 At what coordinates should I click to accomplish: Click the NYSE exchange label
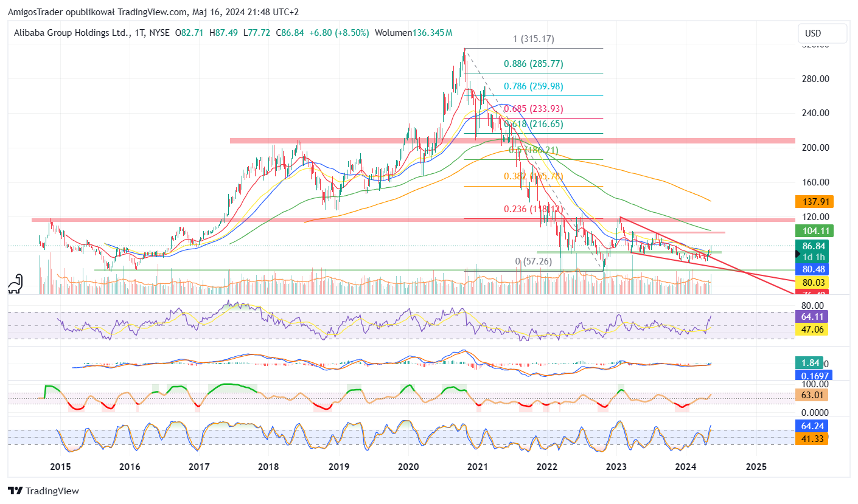pyautogui.click(x=158, y=32)
